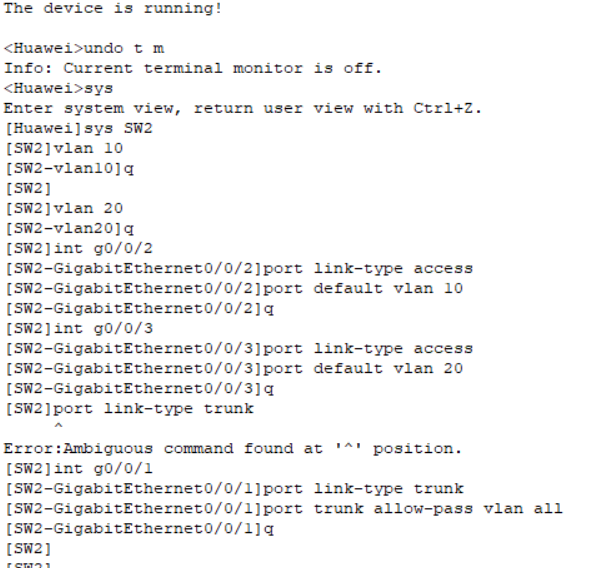The width and height of the screenshot is (602, 568).
Task: Click the '[SW2]int g0/0/1' command line
Action: (79, 469)
